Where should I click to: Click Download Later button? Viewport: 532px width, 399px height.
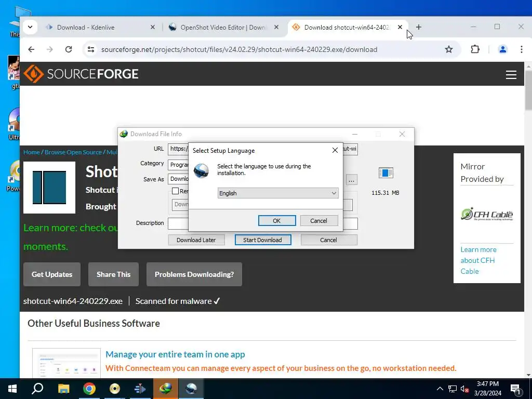(196, 240)
